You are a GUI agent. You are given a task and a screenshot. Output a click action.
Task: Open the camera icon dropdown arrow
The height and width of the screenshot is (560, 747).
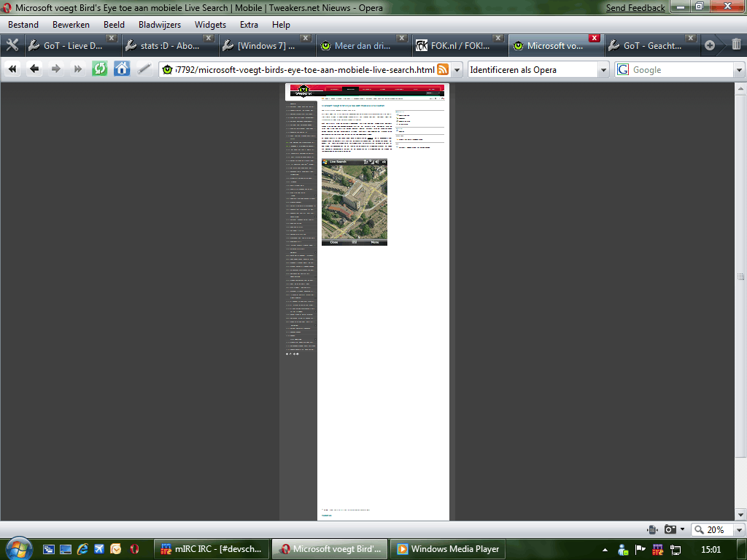click(682, 529)
